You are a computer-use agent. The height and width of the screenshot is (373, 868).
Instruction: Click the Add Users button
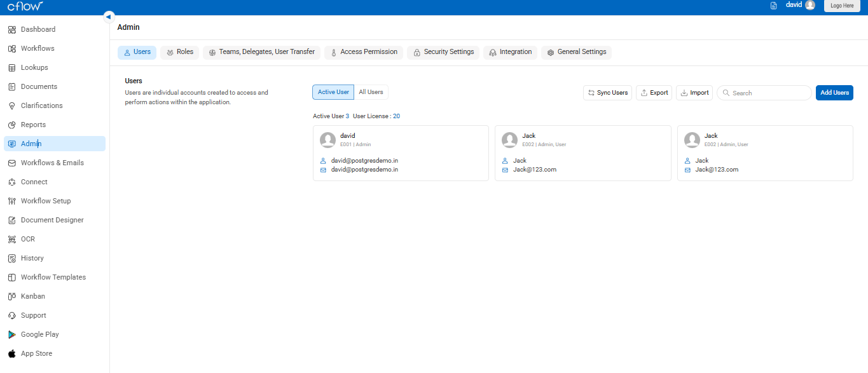point(834,93)
